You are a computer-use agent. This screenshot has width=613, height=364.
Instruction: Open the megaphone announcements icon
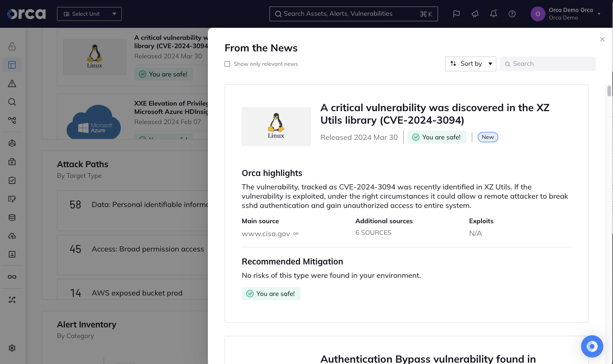coord(475,14)
